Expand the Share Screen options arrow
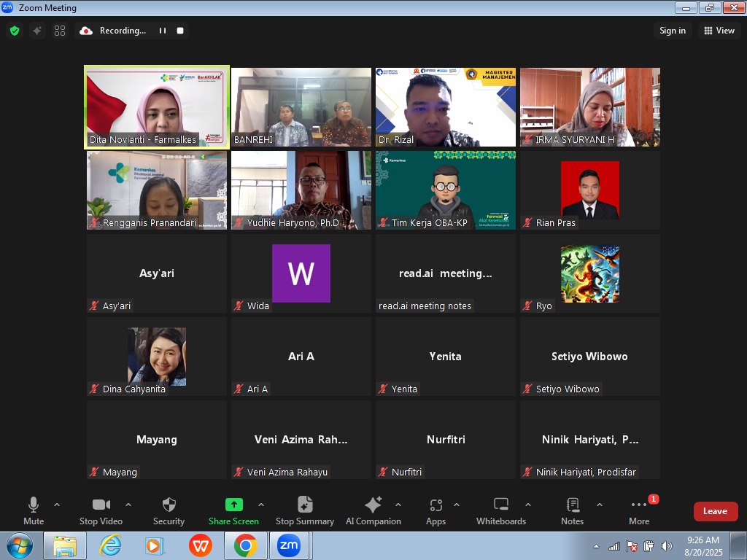The height and width of the screenshot is (560, 747). coord(261,505)
